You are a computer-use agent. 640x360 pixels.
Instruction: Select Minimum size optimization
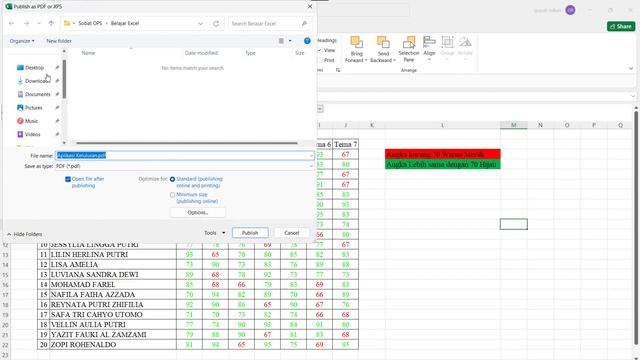172,195
